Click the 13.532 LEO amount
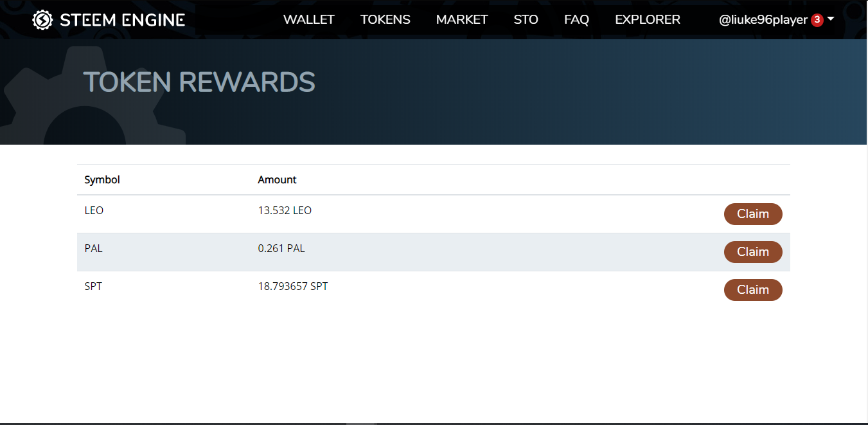Image resolution: width=868 pixels, height=425 pixels. (x=285, y=211)
